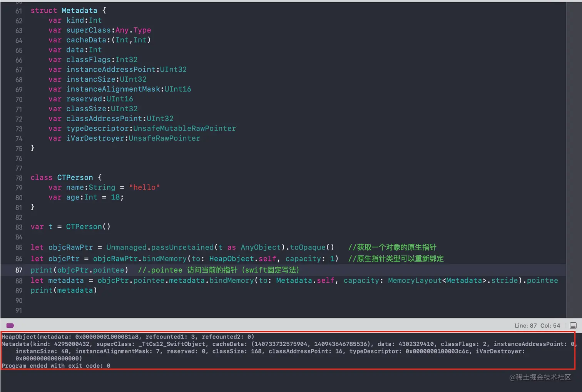Viewport: 582px width, 392px height.
Task: Click the 'iVarDestroyer' property name
Action: [95, 138]
